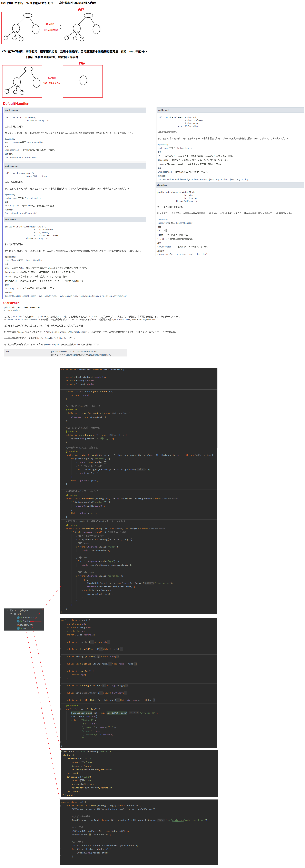305x868 pixels.
Task: Click the Student class icon in tree
Action: (18, 621)
